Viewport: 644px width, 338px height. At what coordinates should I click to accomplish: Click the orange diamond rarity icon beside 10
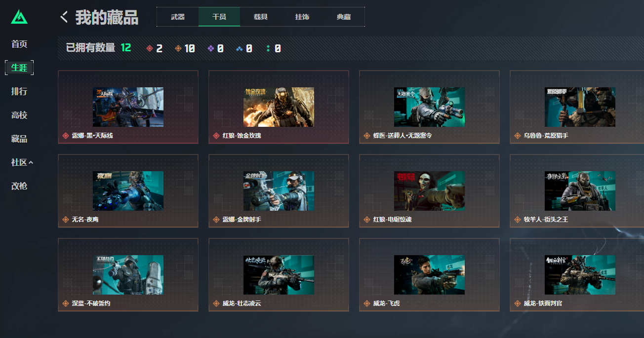click(178, 48)
